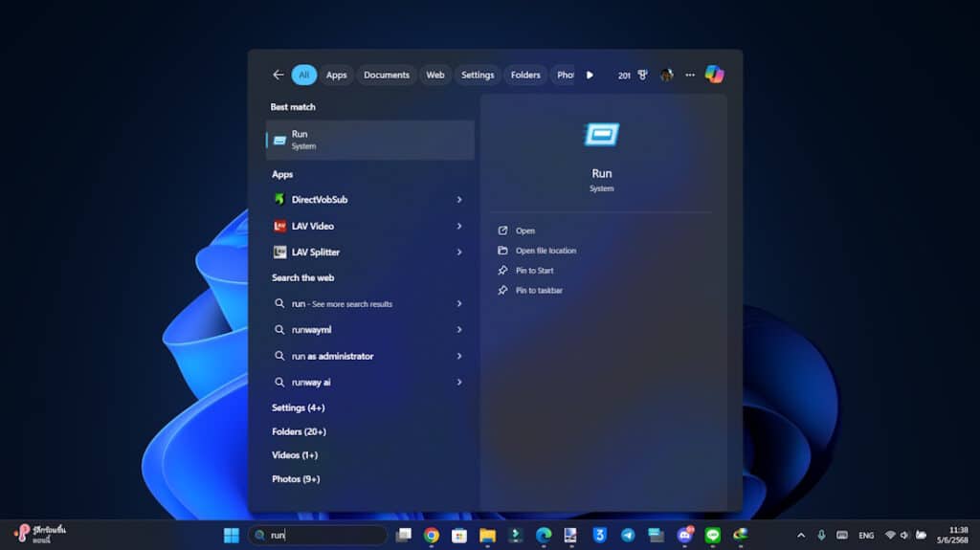Open LINE app from the taskbar
The height and width of the screenshot is (550, 980).
click(x=712, y=536)
